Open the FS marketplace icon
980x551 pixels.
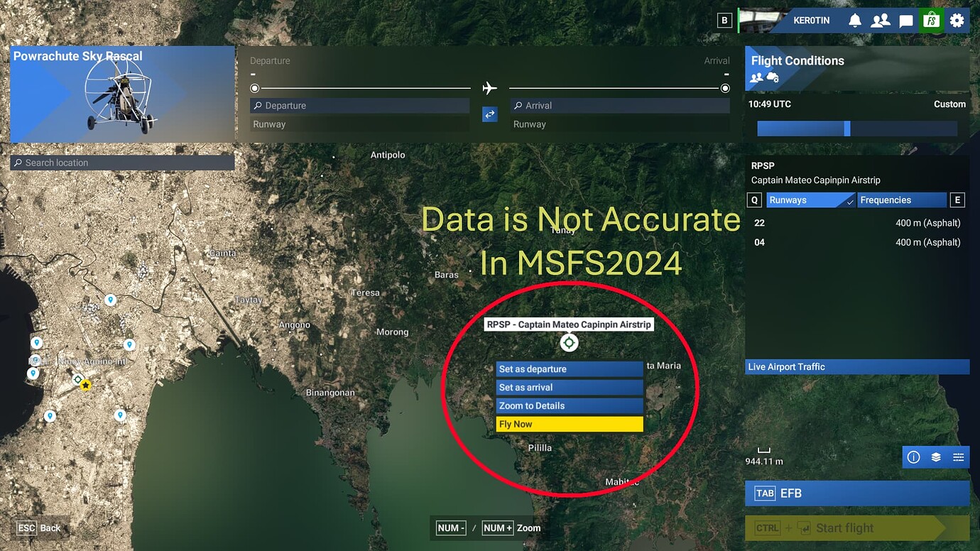pos(930,19)
